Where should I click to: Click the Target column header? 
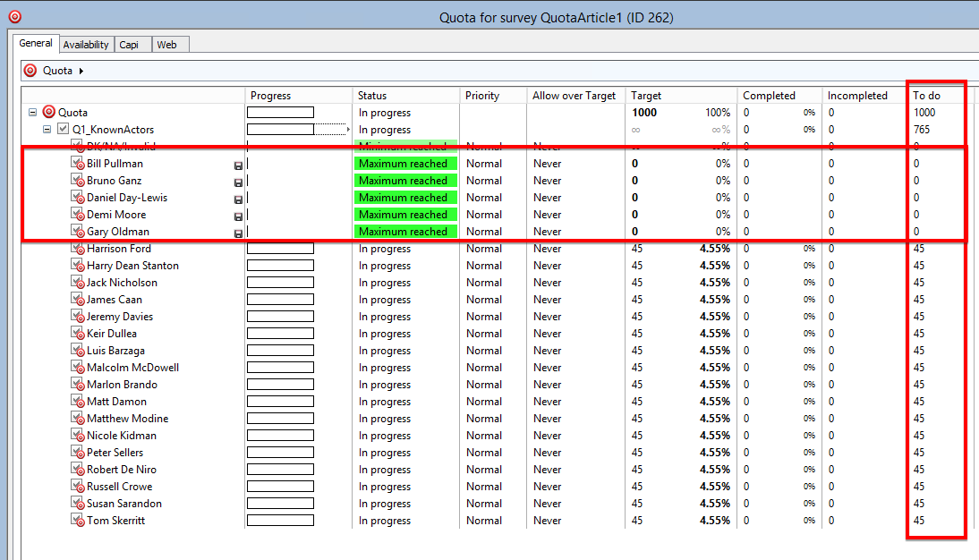pos(681,96)
